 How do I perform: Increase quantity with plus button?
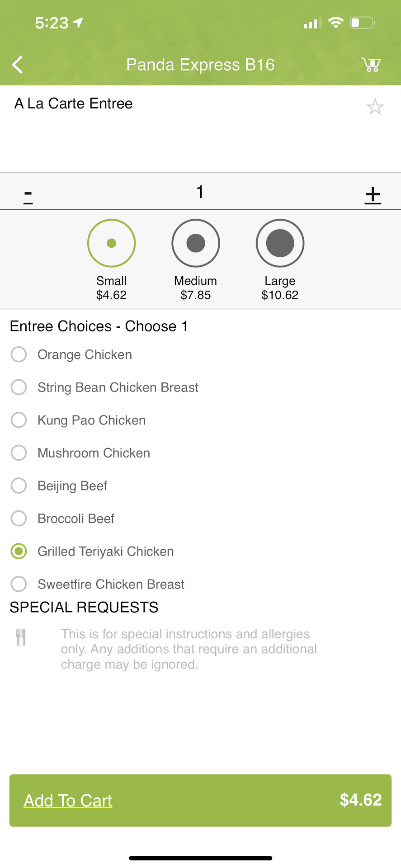click(x=373, y=195)
